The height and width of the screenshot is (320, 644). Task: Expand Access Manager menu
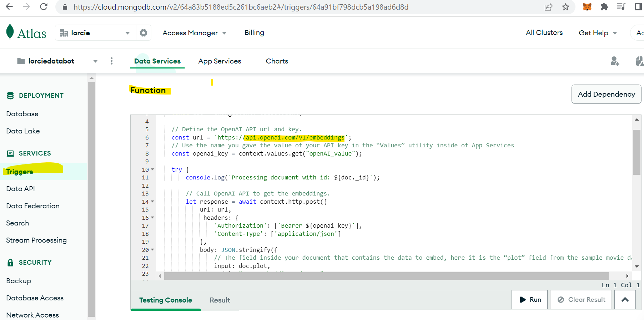point(194,33)
